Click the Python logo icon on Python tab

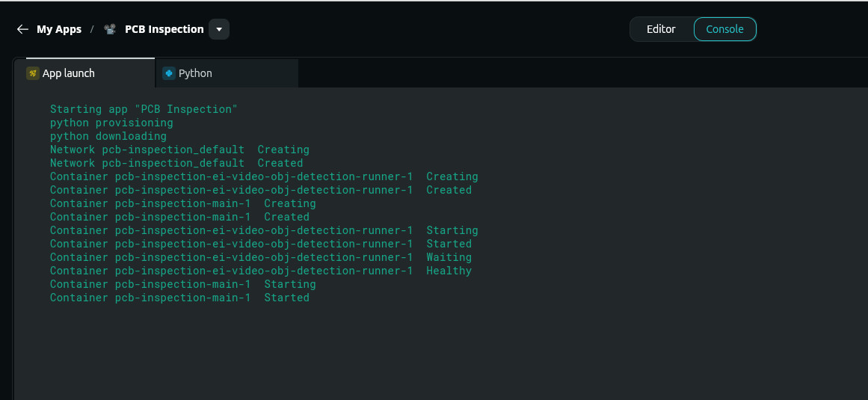pos(169,73)
